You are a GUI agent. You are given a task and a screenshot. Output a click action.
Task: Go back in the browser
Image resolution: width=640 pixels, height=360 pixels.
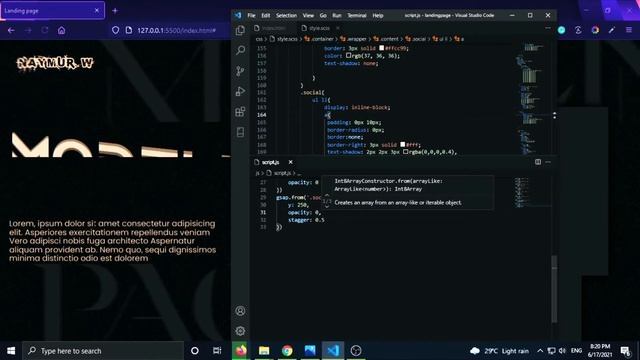(11, 30)
